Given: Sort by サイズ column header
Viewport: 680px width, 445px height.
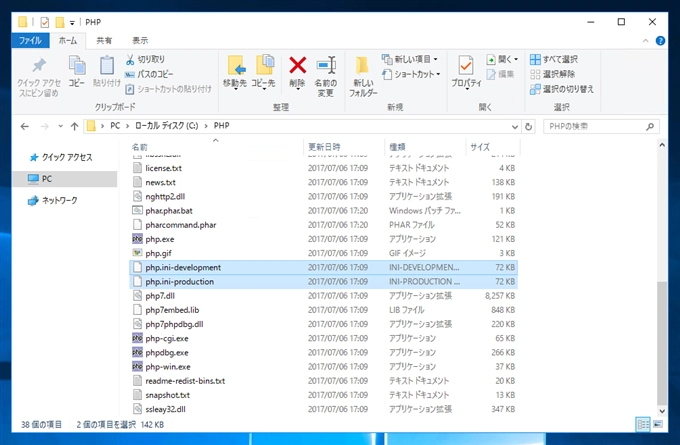Looking at the screenshot, I should click(x=493, y=147).
